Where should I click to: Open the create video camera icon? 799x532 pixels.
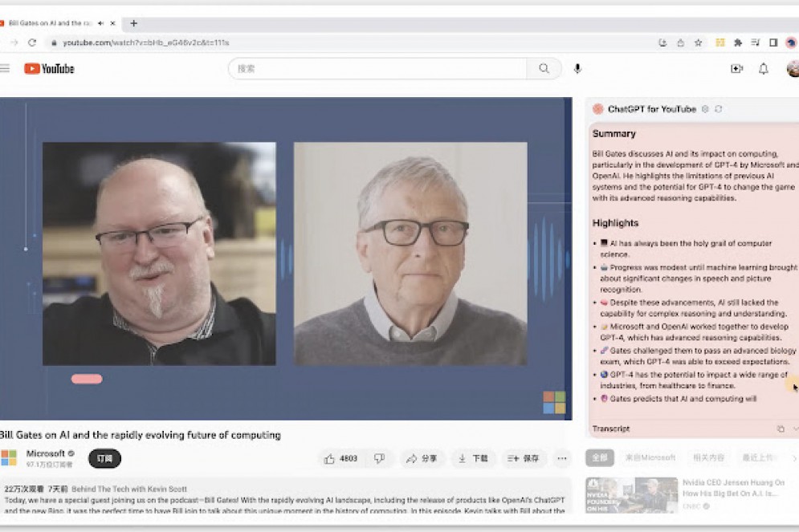click(736, 69)
